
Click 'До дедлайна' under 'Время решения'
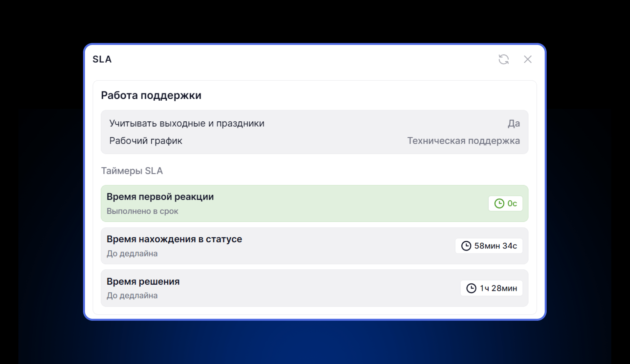click(132, 295)
